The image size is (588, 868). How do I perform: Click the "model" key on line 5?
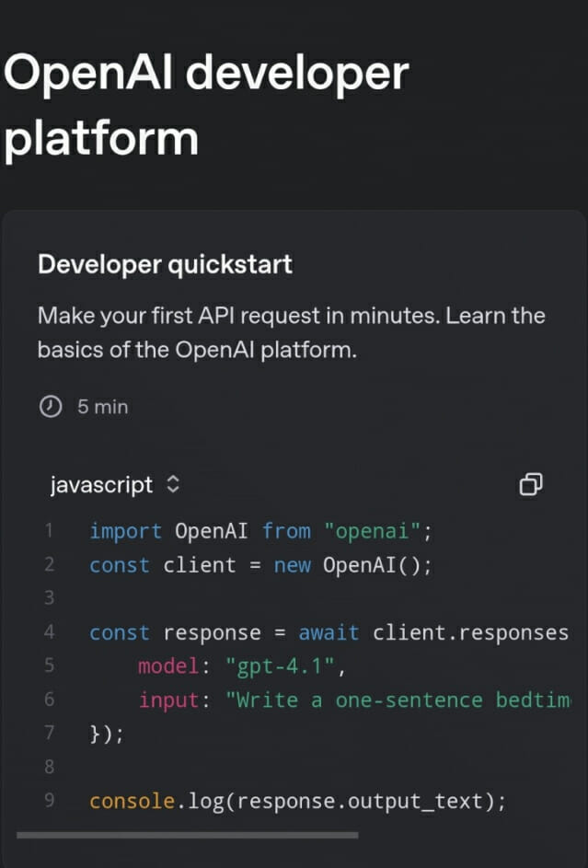click(x=168, y=666)
